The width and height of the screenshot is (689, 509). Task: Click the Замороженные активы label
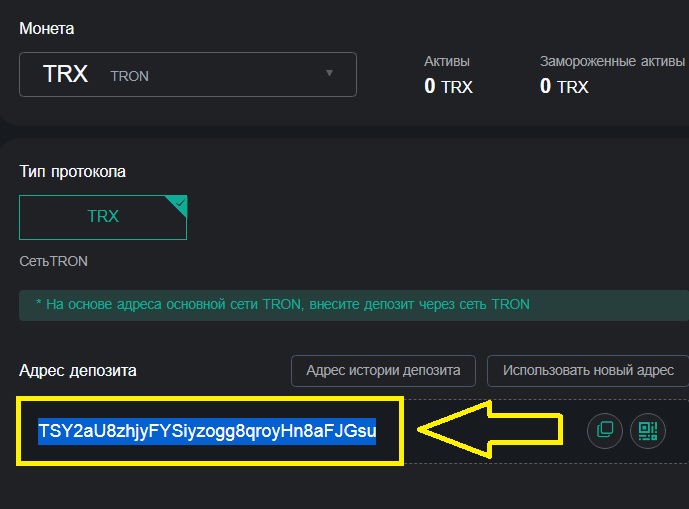click(x=612, y=61)
